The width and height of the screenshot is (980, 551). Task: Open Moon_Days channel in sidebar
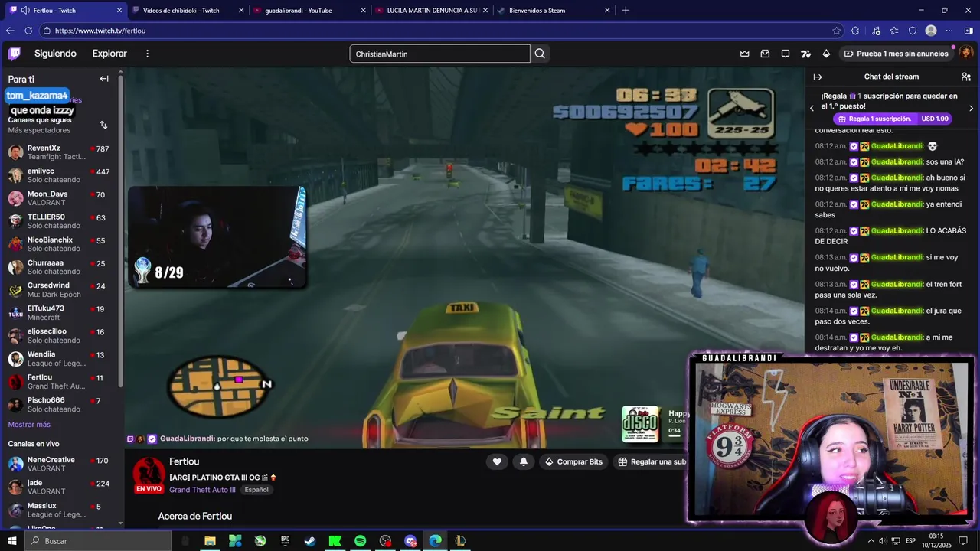click(x=59, y=198)
